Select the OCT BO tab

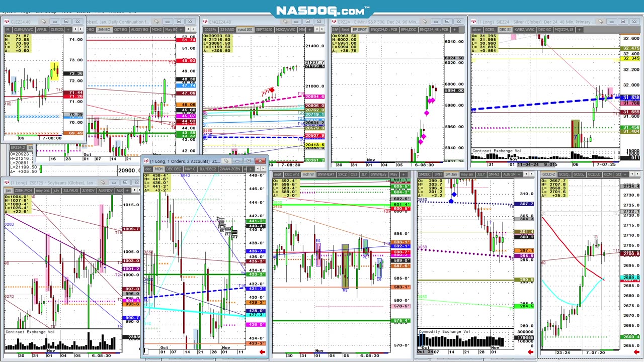coord(121,30)
